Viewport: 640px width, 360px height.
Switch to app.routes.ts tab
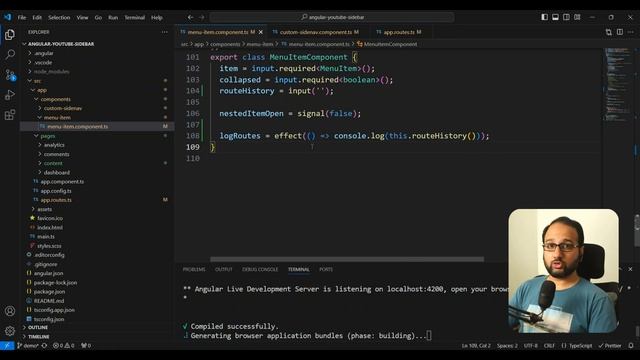[399, 32]
